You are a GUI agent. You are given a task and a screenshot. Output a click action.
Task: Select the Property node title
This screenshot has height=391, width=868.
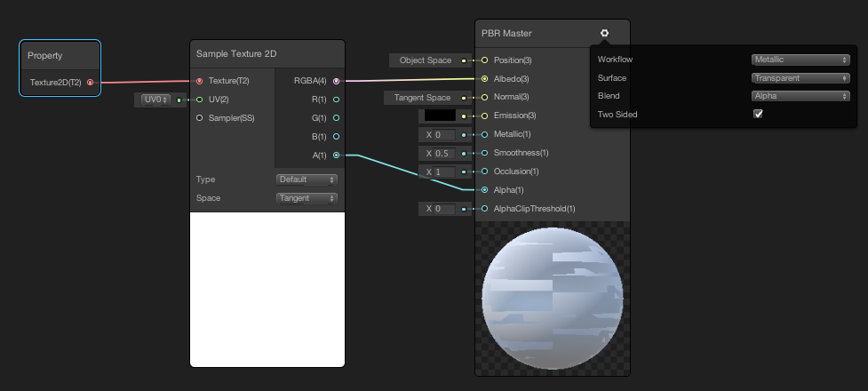point(44,55)
